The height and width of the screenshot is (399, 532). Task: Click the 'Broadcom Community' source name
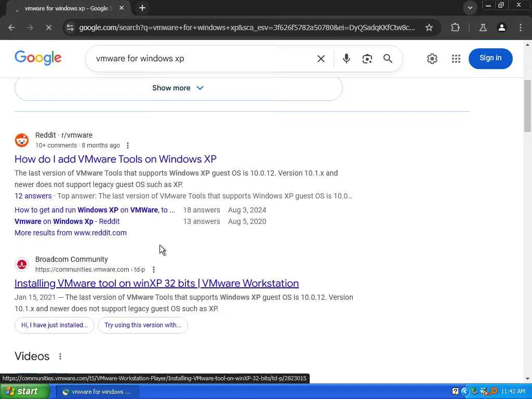click(72, 259)
